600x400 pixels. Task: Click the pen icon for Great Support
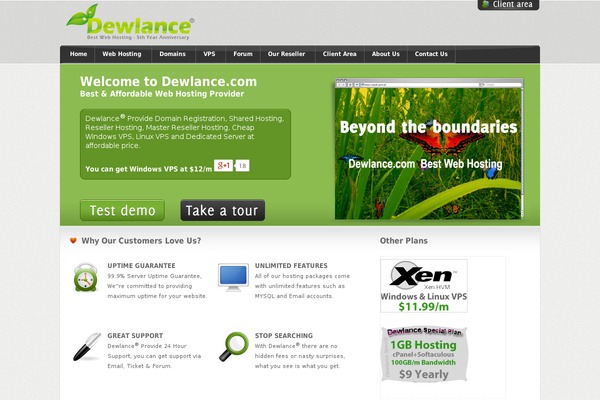tap(87, 347)
